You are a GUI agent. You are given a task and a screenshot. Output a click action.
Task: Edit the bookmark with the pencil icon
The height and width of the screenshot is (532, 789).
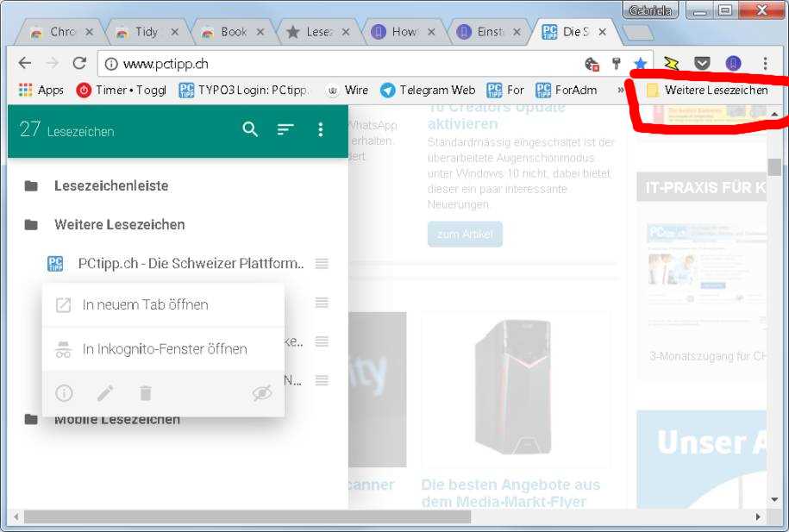(x=105, y=393)
